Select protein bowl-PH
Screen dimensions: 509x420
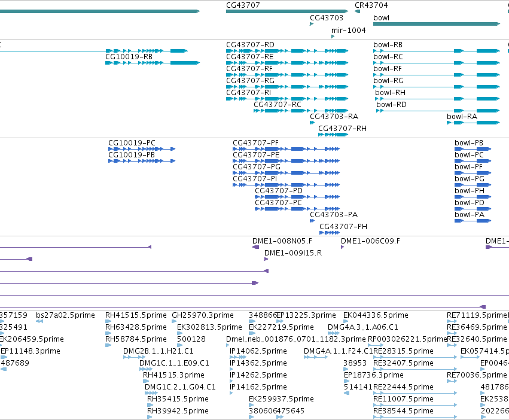(473, 197)
